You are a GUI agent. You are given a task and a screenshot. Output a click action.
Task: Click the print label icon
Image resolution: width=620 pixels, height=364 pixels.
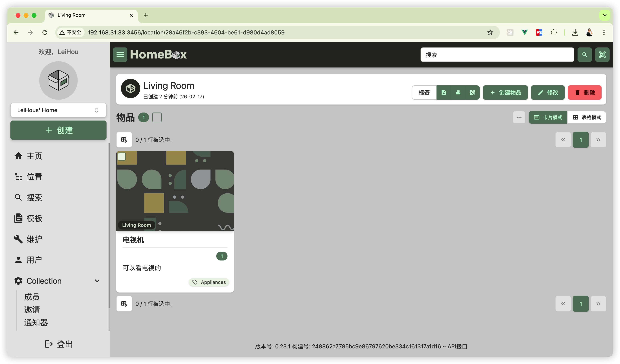point(458,93)
